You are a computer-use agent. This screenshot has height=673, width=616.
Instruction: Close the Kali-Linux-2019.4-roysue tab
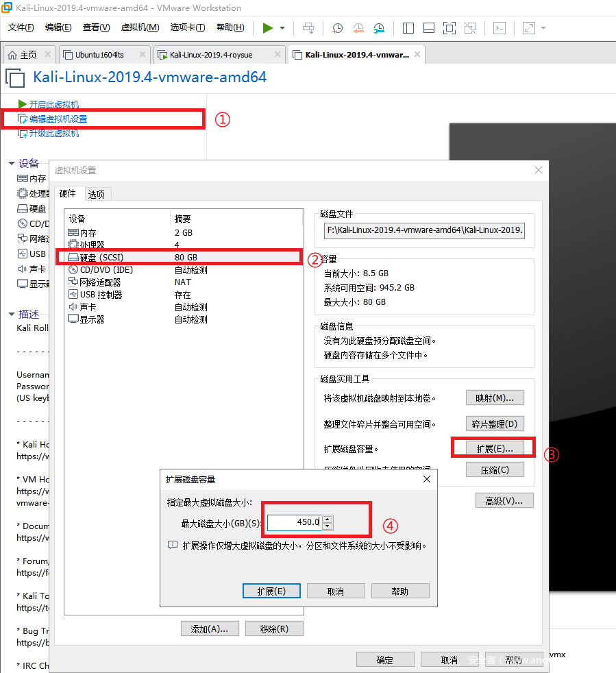click(278, 54)
